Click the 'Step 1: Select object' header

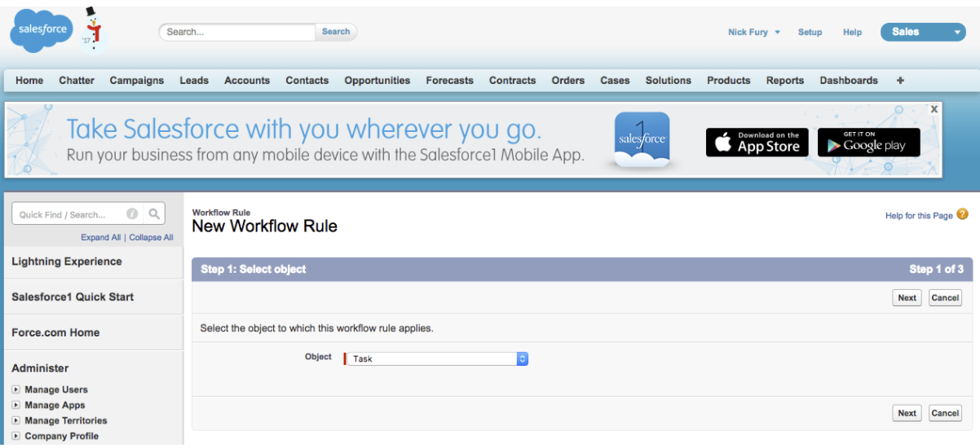(x=254, y=270)
